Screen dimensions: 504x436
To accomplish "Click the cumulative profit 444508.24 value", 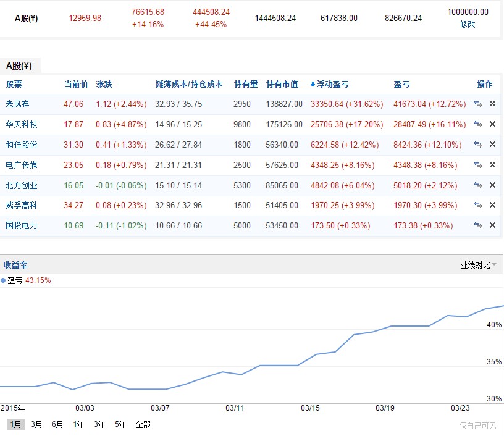I will pyautogui.click(x=211, y=12).
